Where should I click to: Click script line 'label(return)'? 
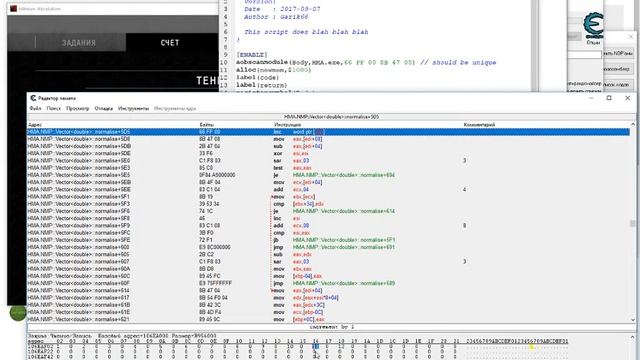click(x=261, y=85)
